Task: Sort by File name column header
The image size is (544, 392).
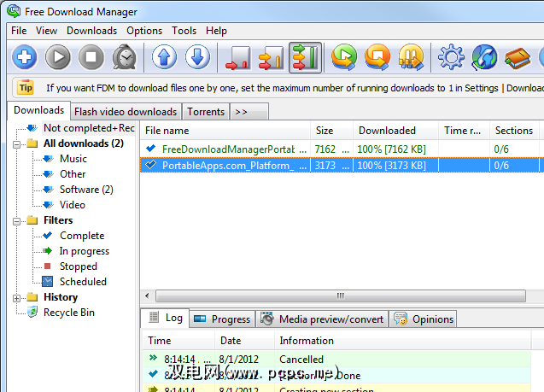Action: pos(225,131)
